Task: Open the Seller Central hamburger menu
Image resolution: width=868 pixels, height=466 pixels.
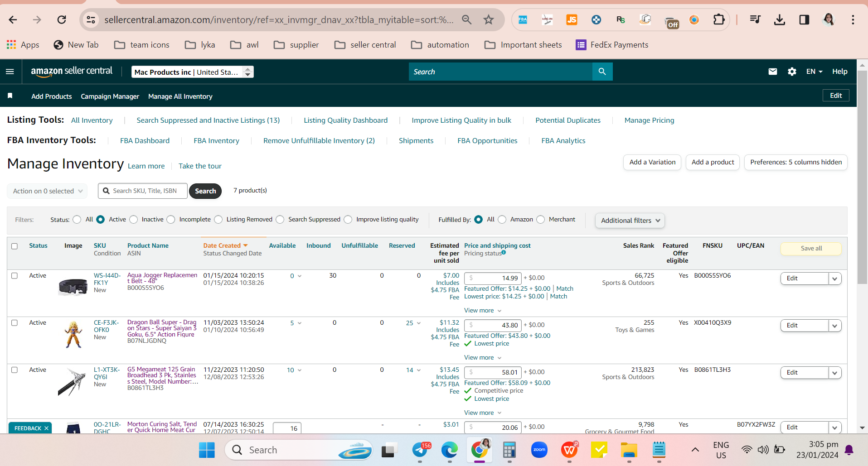Action: pyautogui.click(x=10, y=72)
